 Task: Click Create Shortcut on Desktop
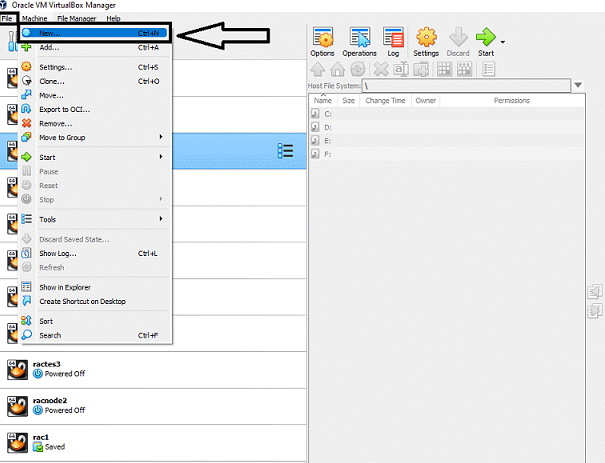[82, 301]
